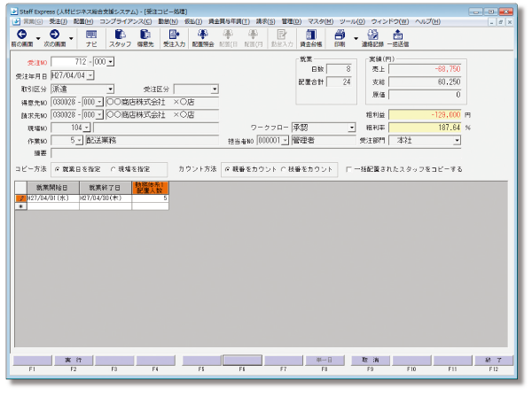The width and height of the screenshot is (532, 396).
Task: Open the 勤怠(N) menu
Action: coord(168,21)
